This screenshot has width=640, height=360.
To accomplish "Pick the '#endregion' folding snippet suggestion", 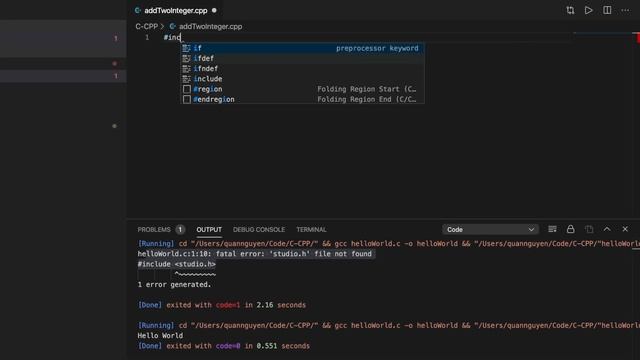I will 302,99.
